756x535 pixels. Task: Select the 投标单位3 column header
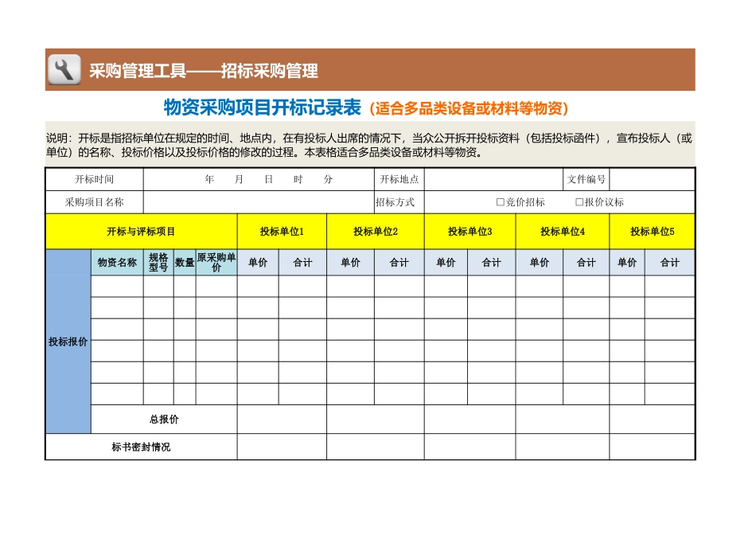coord(470,231)
